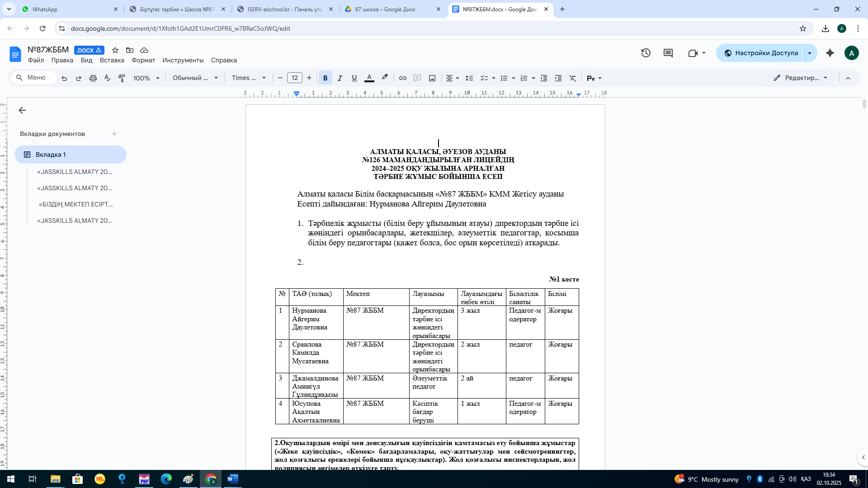
Task: Open the Вид menu
Action: [86, 60]
